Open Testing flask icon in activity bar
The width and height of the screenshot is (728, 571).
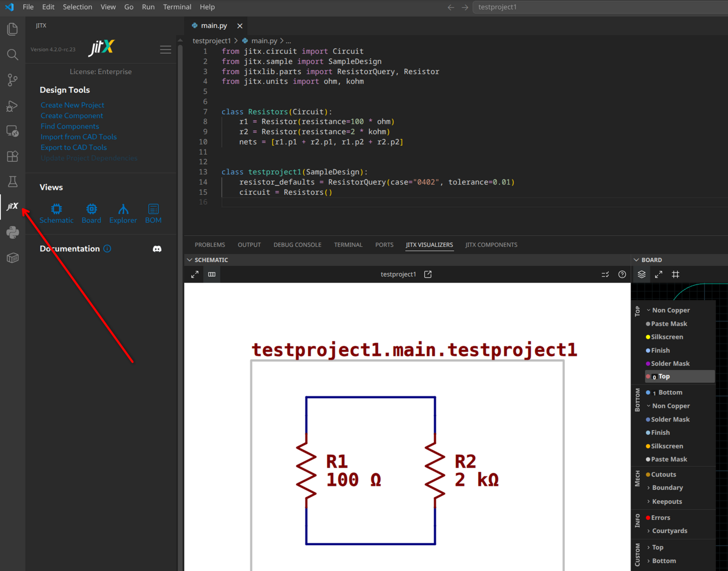coord(13,182)
